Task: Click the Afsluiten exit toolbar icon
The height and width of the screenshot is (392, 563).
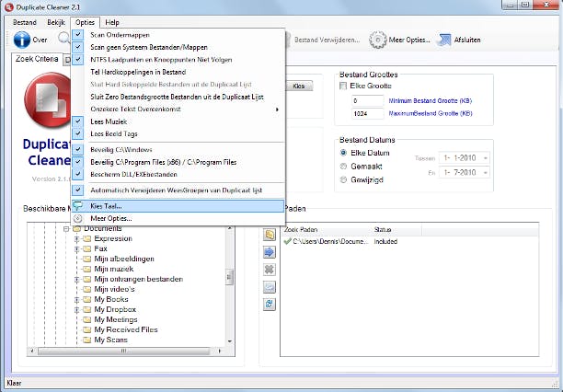Action: [x=444, y=40]
